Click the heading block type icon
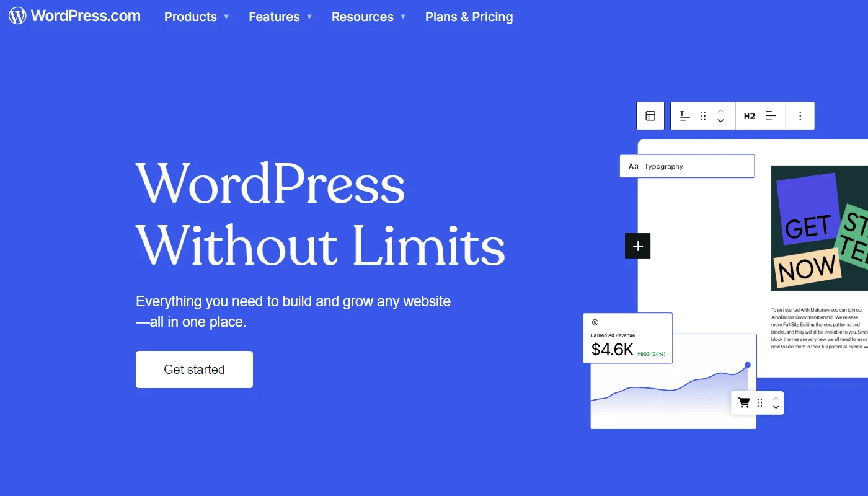 point(685,116)
